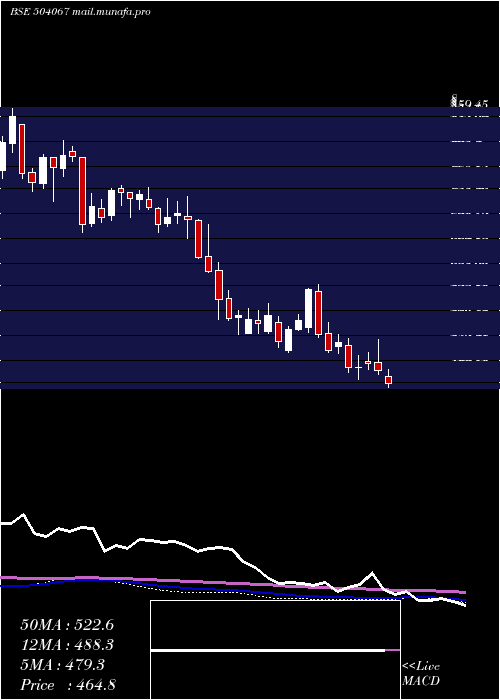
Task: Click the "5MA : 479.3" value
Action: 62,665
